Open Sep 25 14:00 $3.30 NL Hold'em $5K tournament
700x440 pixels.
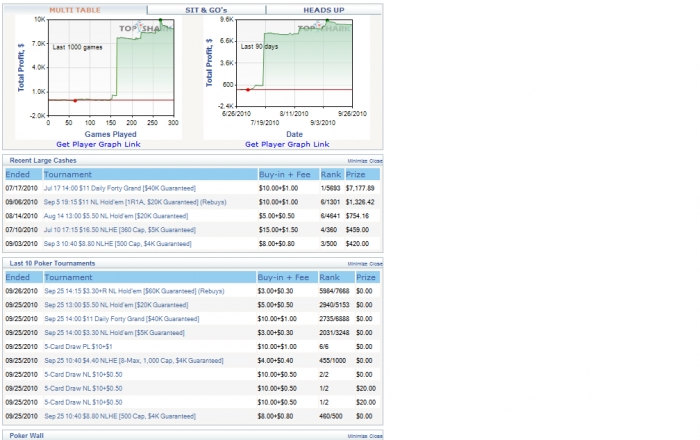[114, 332]
